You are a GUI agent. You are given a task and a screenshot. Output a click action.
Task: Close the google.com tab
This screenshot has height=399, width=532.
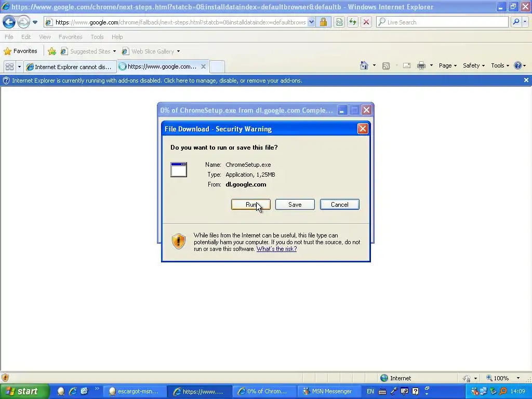pyautogui.click(x=203, y=66)
